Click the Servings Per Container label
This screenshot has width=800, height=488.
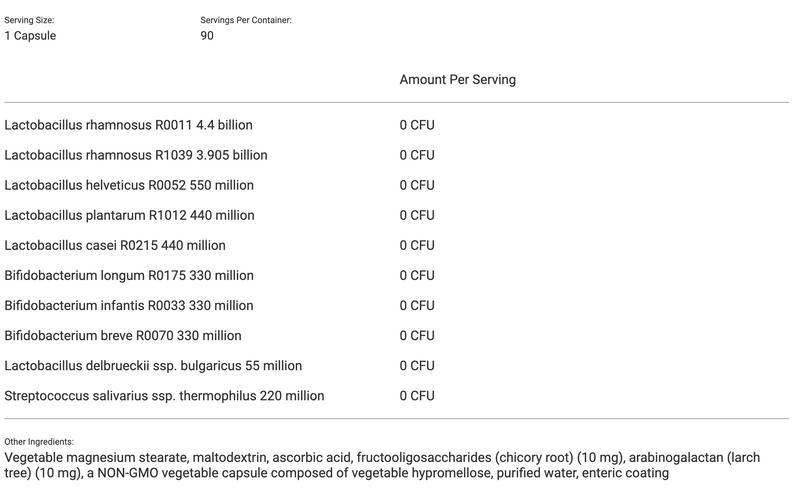(246, 20)
